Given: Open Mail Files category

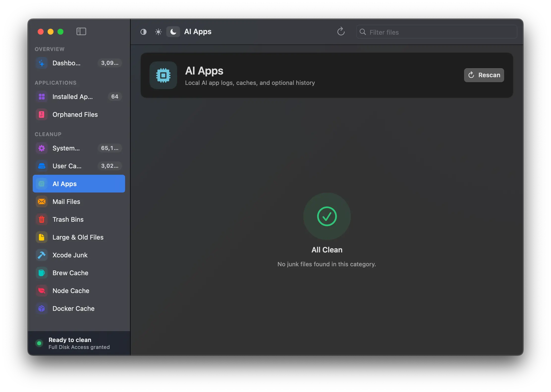Looking at the screenshot, I should pyautogui.click(x=79, y=202).
